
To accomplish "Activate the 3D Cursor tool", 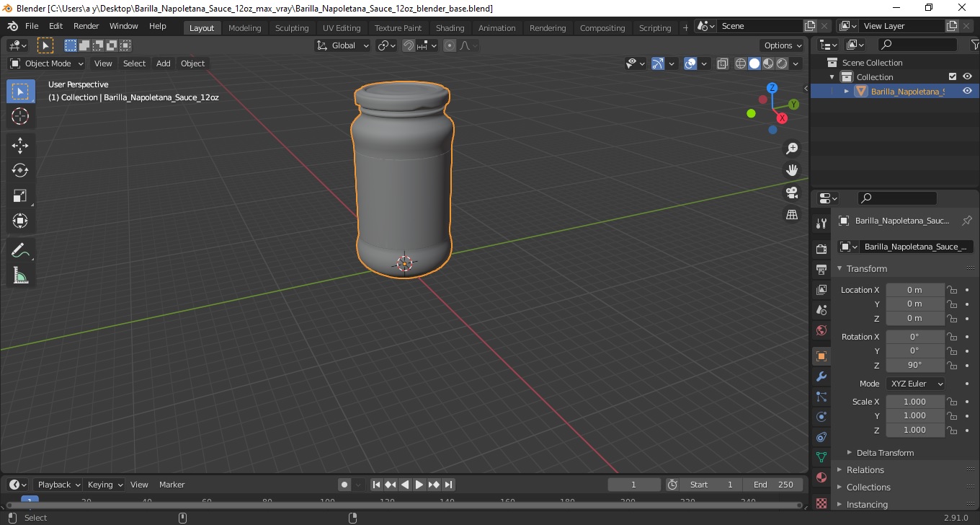I will [20, 116].
